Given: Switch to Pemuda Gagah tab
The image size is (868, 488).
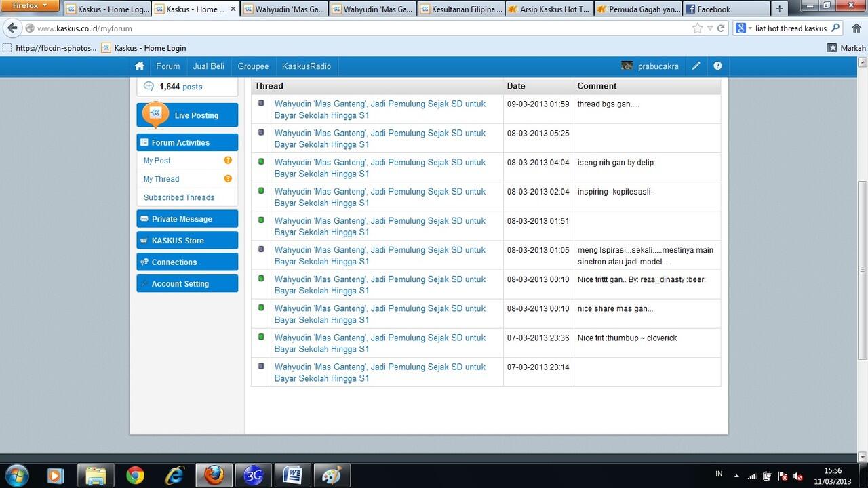Looking at the screenshot, I should click(x=638, y=9).
